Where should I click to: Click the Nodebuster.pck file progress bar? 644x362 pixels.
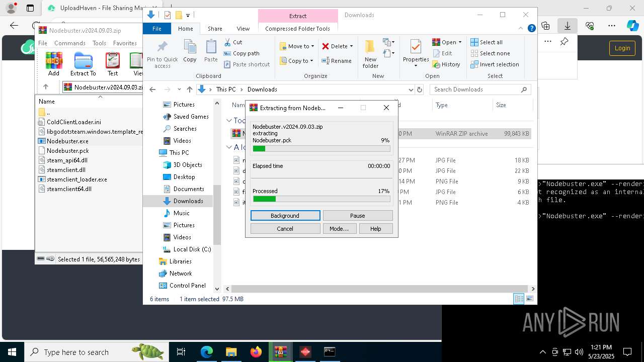[321, 149]
